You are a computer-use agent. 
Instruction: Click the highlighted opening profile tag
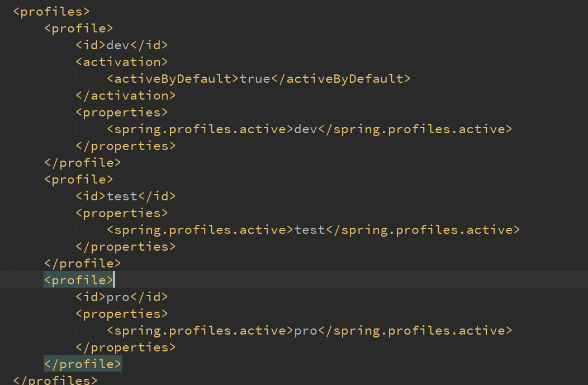pyautogui.click(x=79, y=280)
